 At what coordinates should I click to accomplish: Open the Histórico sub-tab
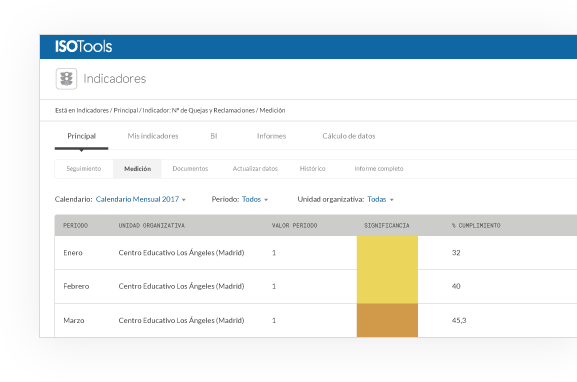[x=312, y=169]
